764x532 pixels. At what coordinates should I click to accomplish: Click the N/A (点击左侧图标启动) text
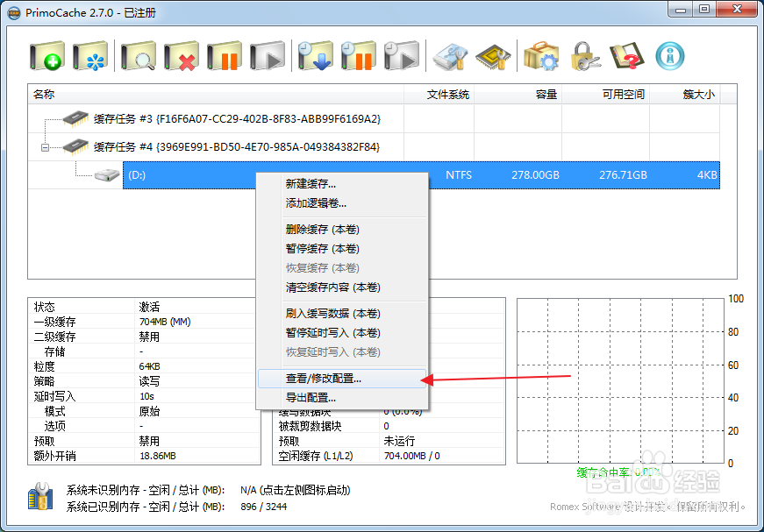296,490
